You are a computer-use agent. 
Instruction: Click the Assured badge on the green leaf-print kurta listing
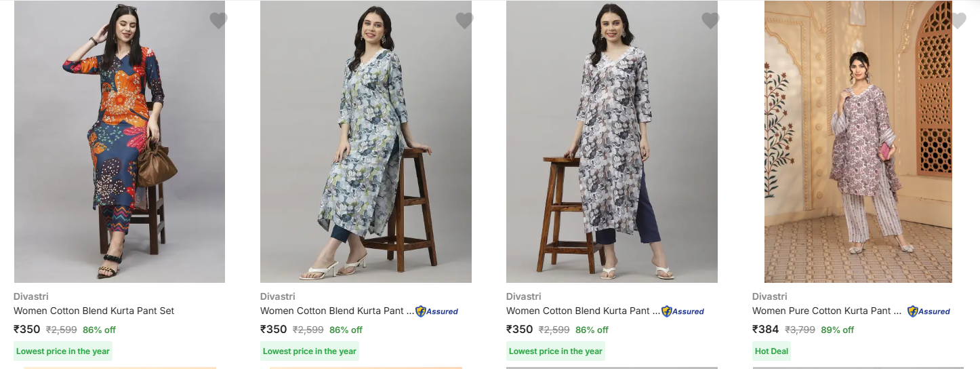tap(437, 311)
